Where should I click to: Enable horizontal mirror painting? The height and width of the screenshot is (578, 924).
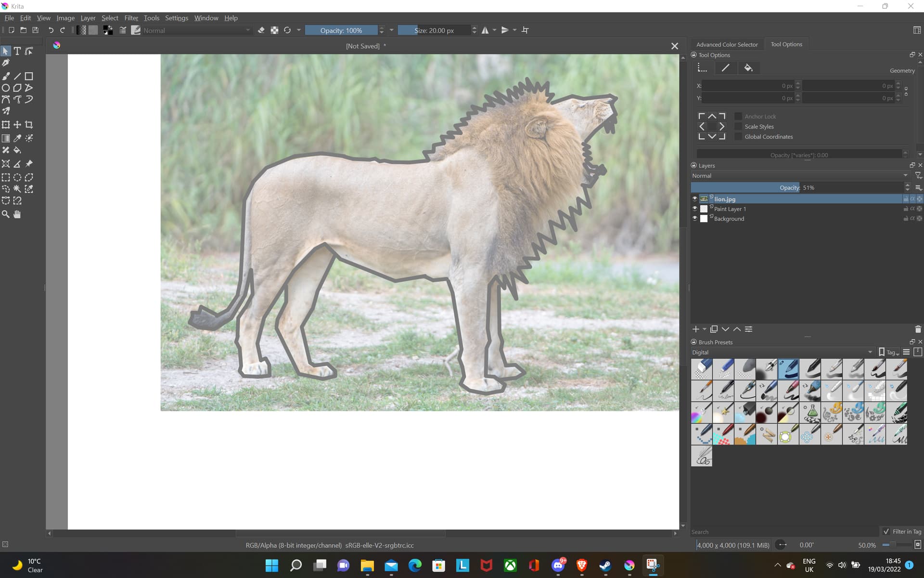click(x=485, y=30)
